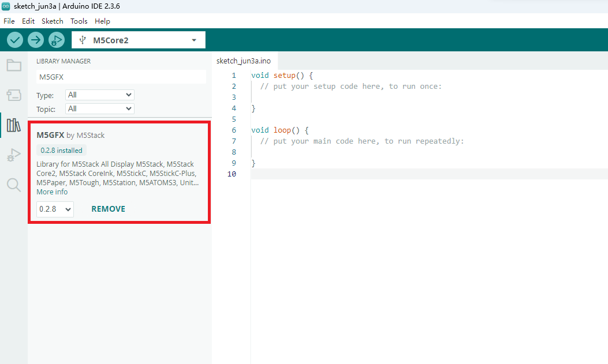608x364 pixels.
Task: Open the More info link for M5GFX
Action: pos(52,192)
